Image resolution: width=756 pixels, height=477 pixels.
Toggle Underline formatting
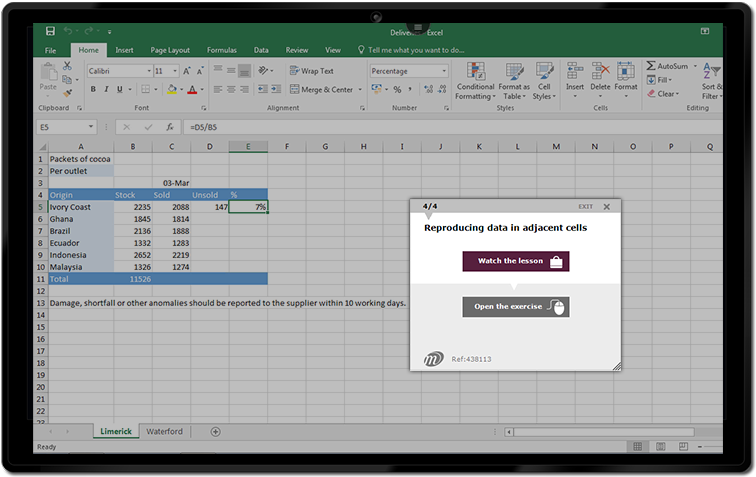[120, 89]
